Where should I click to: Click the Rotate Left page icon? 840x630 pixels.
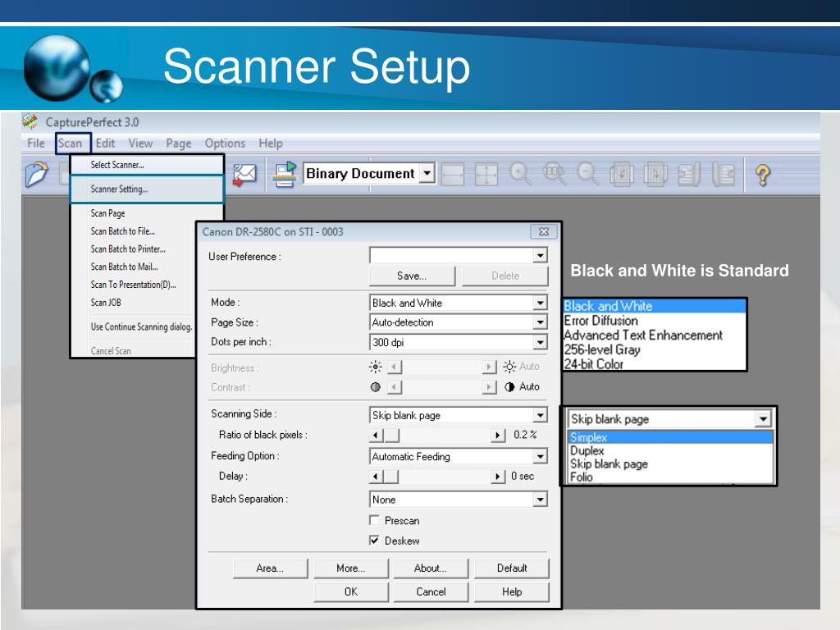[x=622, y=174]
